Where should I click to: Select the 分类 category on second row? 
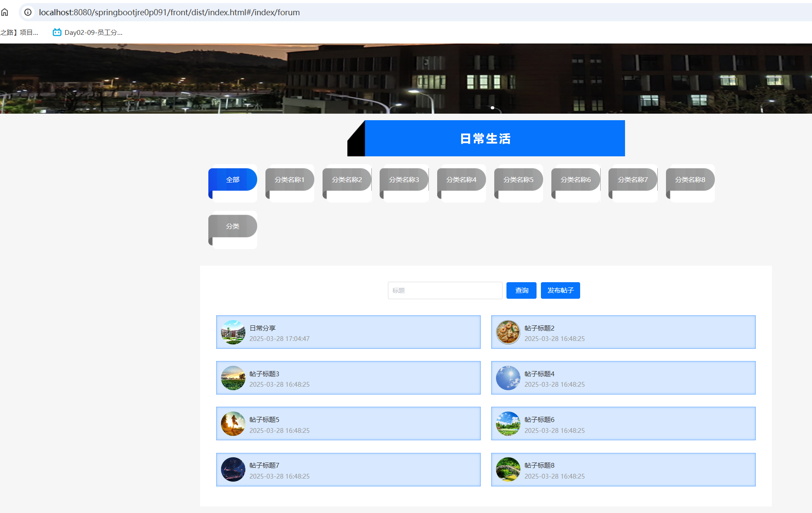tap(233, 226)
